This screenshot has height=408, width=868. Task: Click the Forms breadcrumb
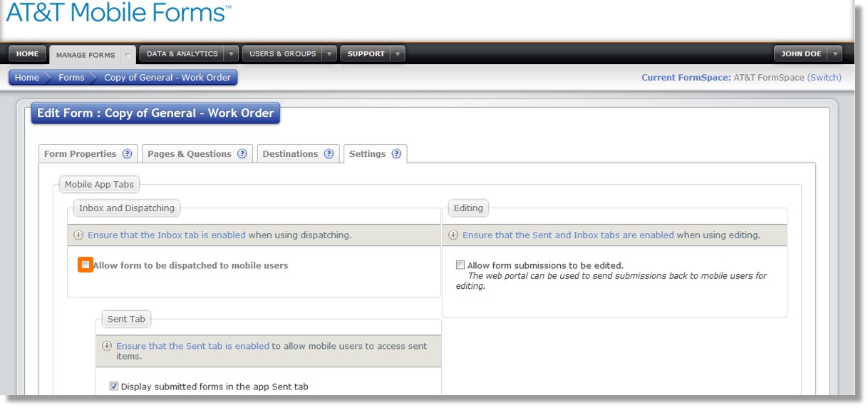tap(71, 78)
